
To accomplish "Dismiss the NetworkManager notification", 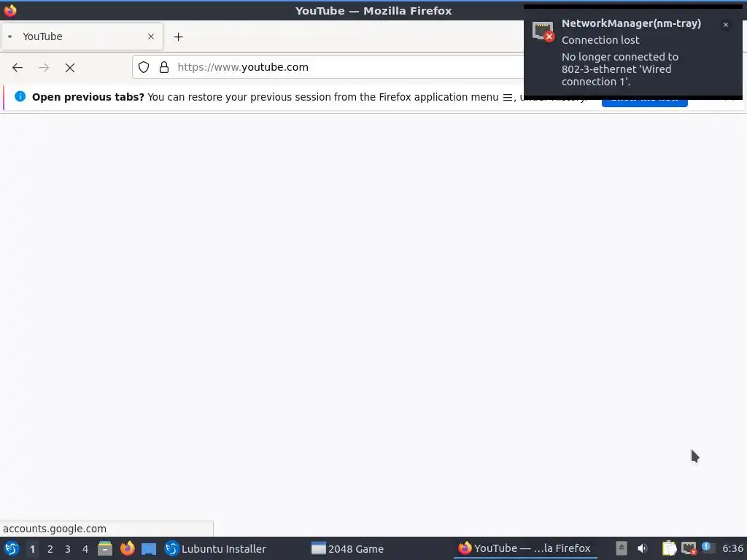I will tap(726, 25).
